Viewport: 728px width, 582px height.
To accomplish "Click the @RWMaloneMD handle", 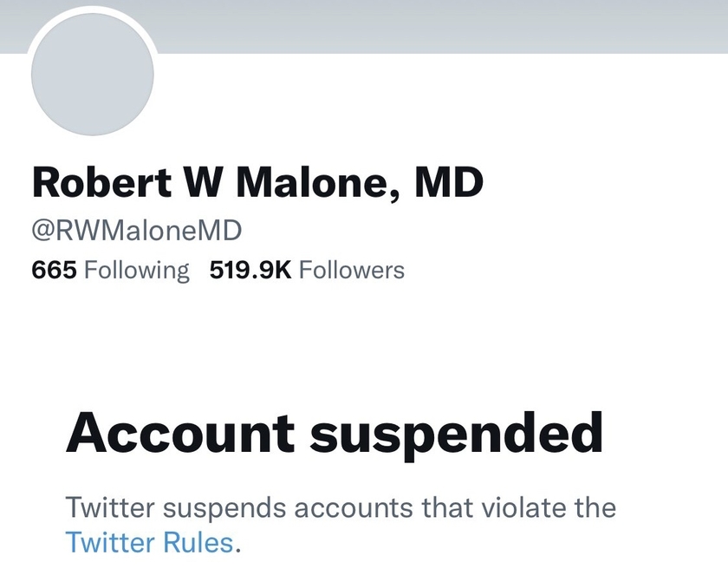I will (x=137, y=231).
